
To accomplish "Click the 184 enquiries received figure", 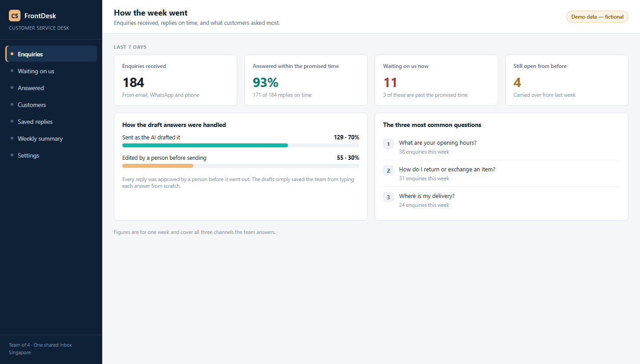I will pos(133,83).
